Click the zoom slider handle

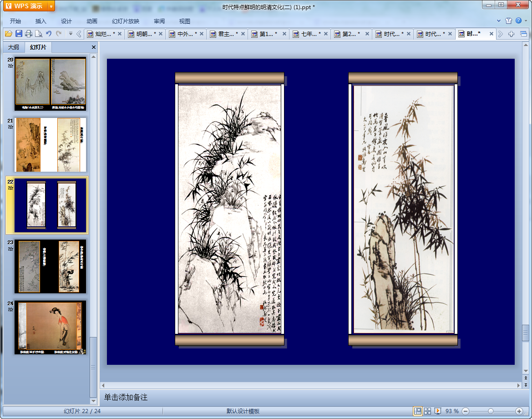coord(491,411)
